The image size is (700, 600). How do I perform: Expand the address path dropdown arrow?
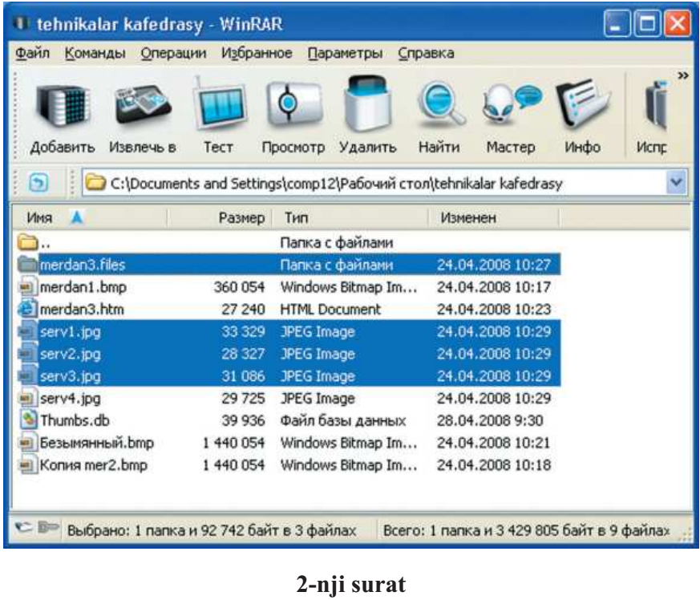pos(677,183)
